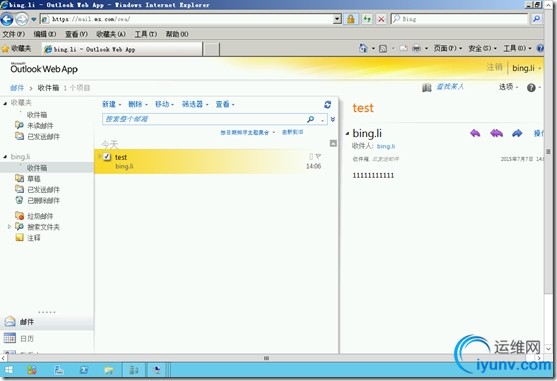The height and width of the screenshot is (381, 557).
Task: Click the read mail icon in command bar
Action: (x=403, y=48)
